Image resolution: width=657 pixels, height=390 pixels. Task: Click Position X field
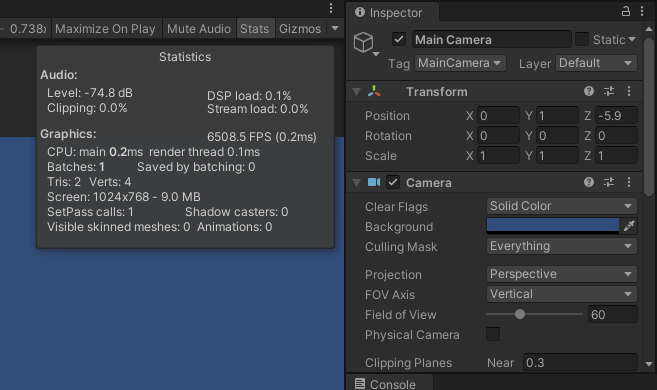(x=498, y=116)
